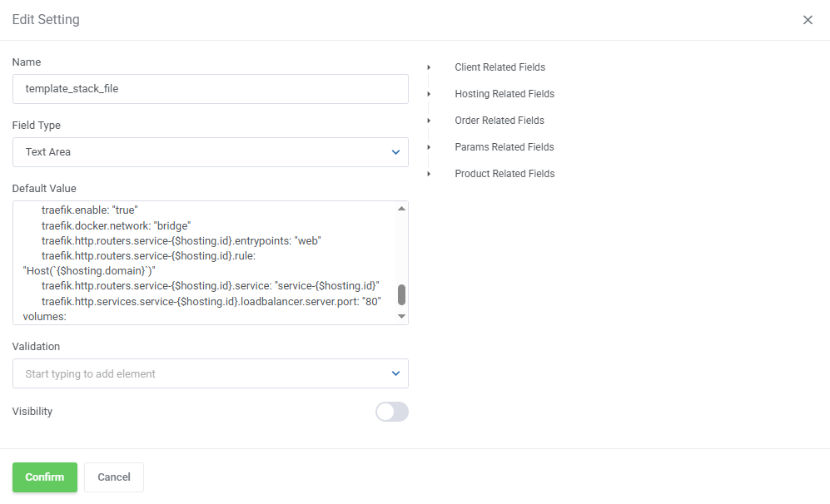Expand Params Related Fields arrow
Viewport: 830px width, 504px height.
coord(429,147)
